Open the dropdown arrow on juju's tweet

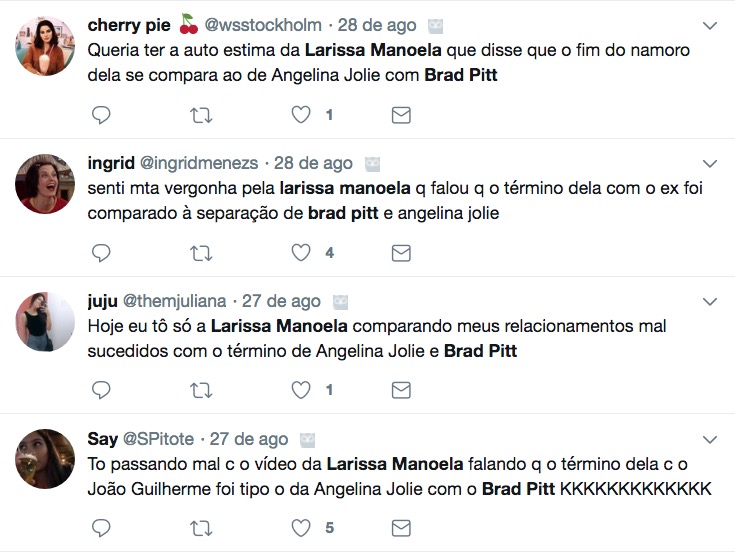710,300
